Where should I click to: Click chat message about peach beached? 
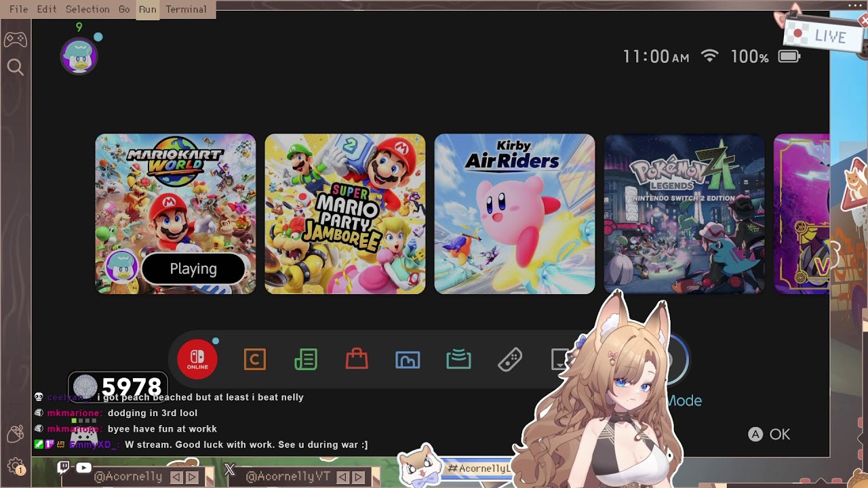(200, 397)
